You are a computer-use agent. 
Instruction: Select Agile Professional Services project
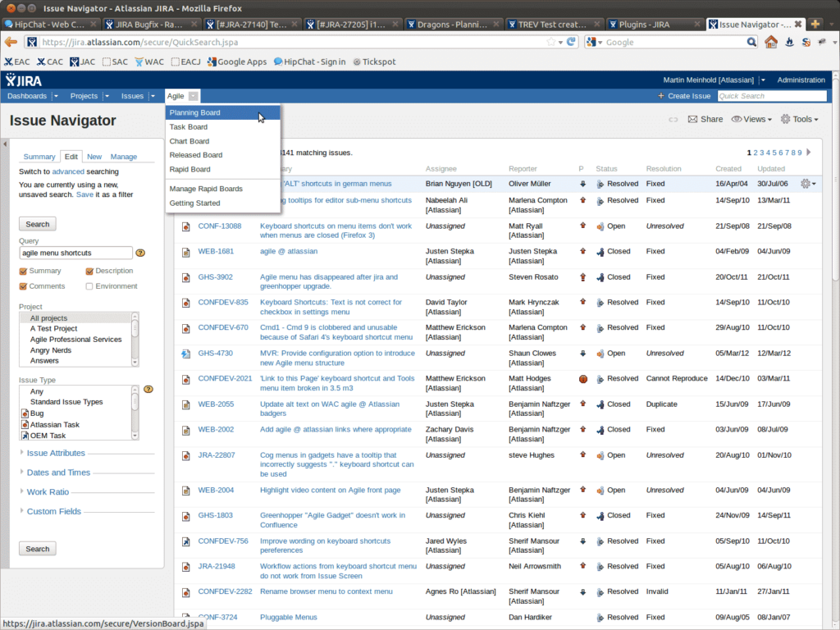(x=75, y=339)
